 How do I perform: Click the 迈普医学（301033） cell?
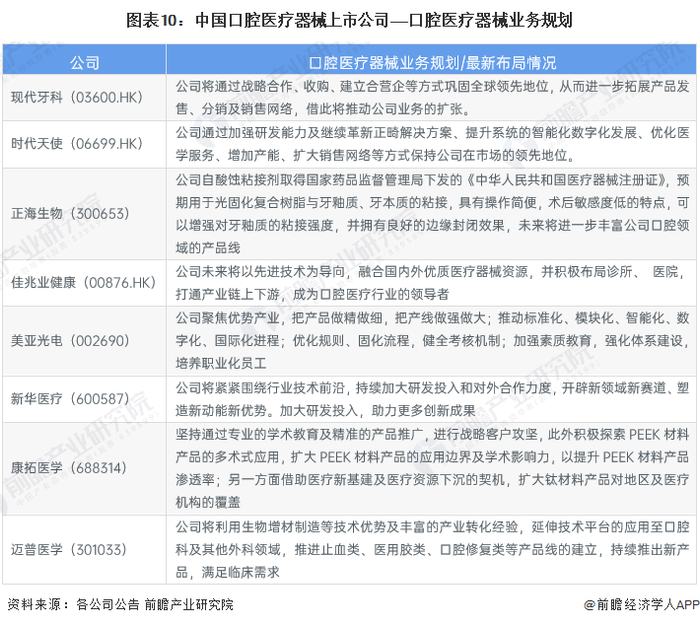tap(84, 550)
